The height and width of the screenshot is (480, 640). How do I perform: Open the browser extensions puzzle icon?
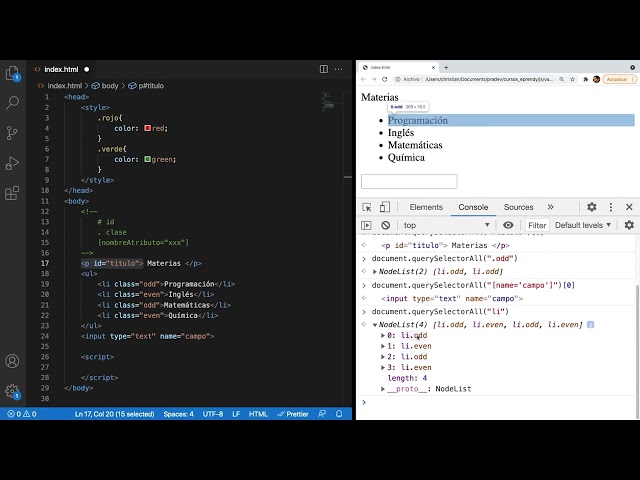(585, 79)
